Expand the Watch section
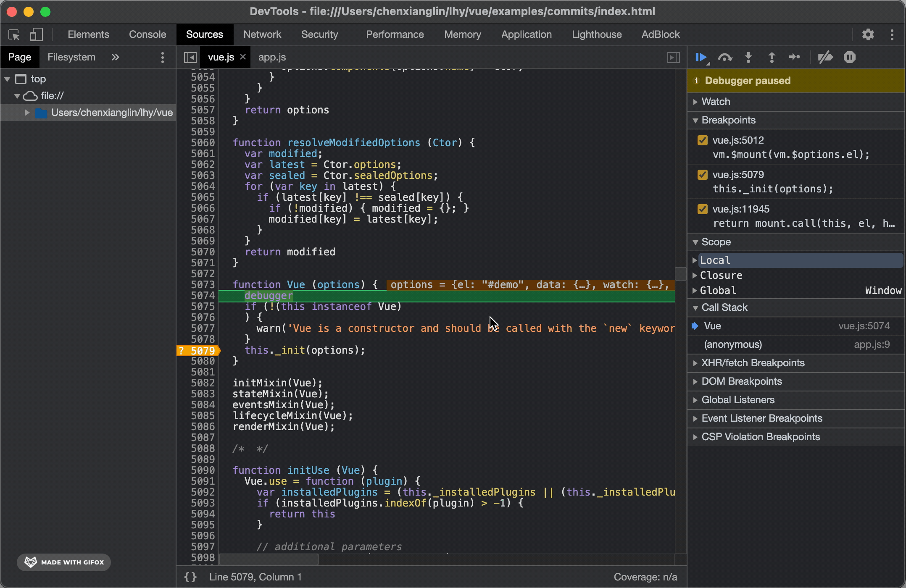Screen dimensions: 906x588 point(716,102)
